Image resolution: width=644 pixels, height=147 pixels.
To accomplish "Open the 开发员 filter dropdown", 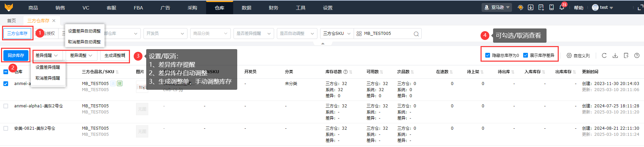I will click(x=165, y=34).
